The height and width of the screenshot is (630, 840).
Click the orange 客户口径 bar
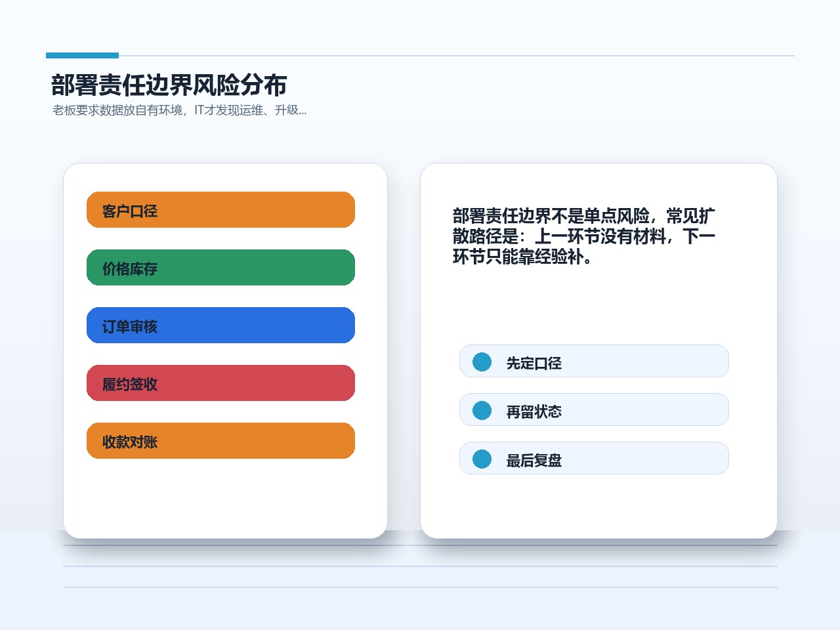tap(220, 210)
